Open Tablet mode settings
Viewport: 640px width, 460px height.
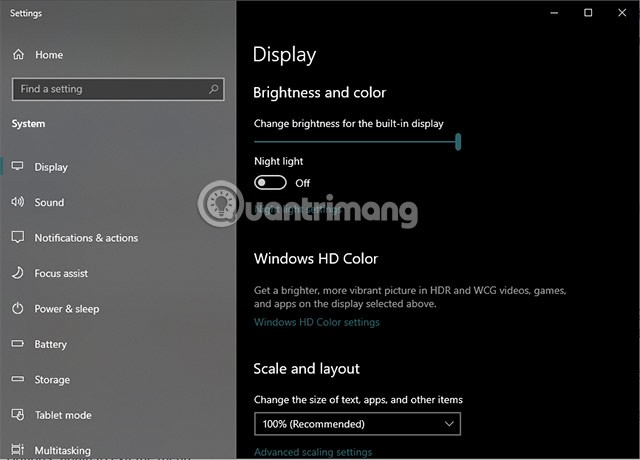pos(62,415)
